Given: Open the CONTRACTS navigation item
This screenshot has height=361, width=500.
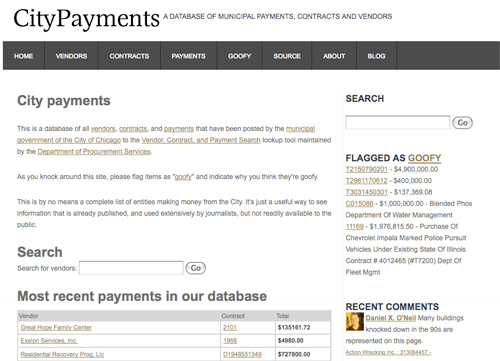Looking at the screenshot, I should click(x=129, y=56).
